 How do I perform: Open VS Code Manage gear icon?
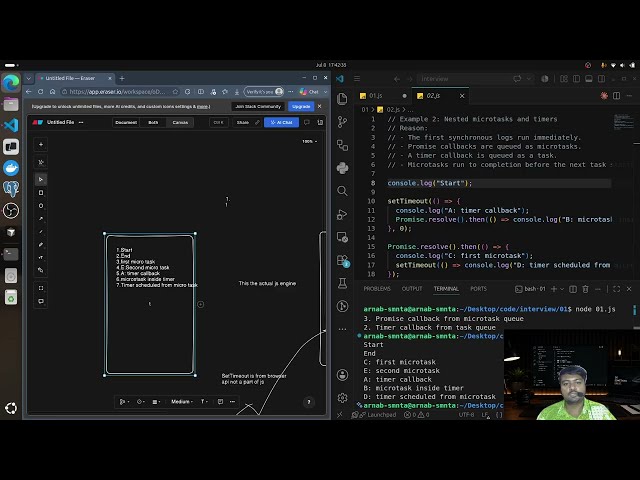[342, 398]
